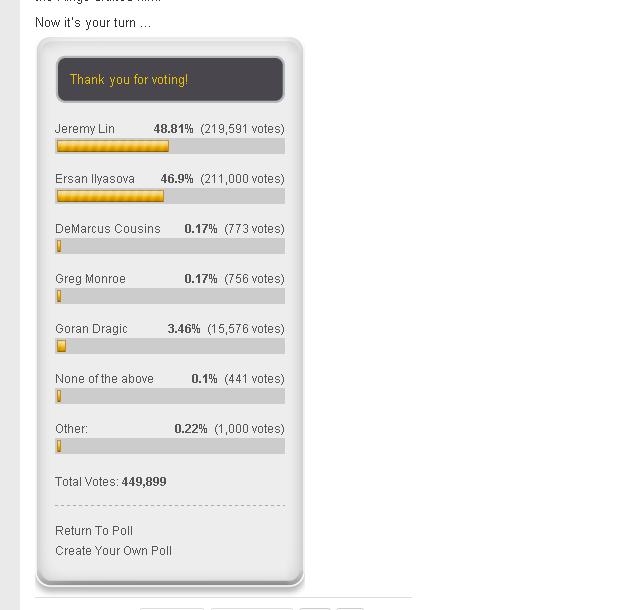628x610 pixels.
Task: Click the Goran Dragic result bar
Action: pyautogui.click(x=61, y=346)
